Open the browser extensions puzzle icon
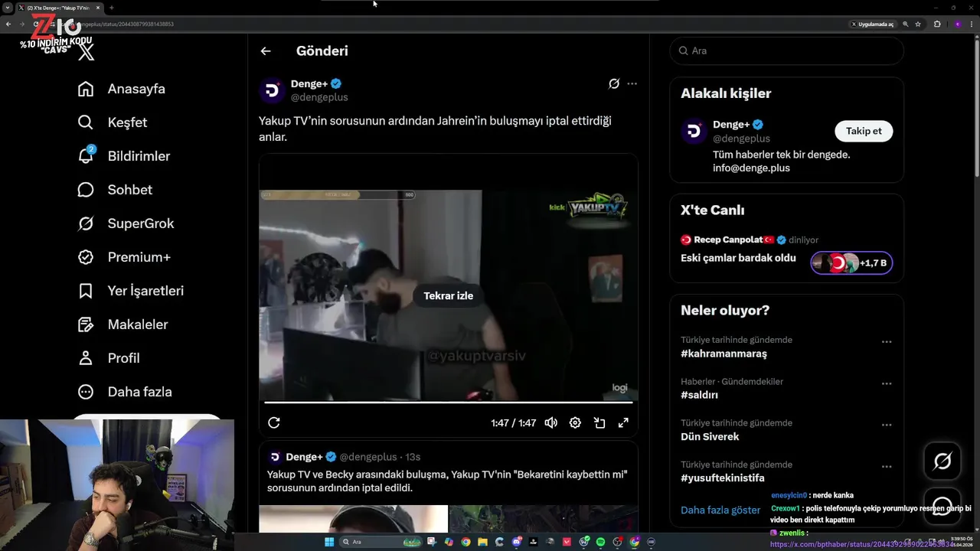Viewport: 980px width, 551px height. pyautogui.click(x=937, y=24)
